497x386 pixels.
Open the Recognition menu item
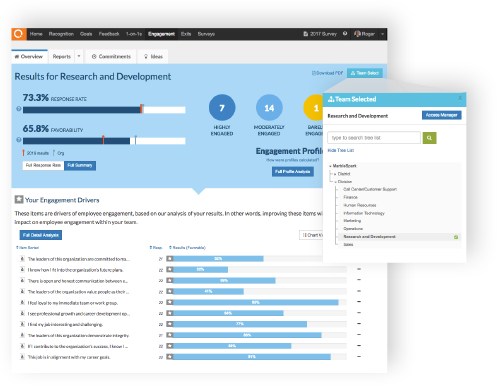61,34
